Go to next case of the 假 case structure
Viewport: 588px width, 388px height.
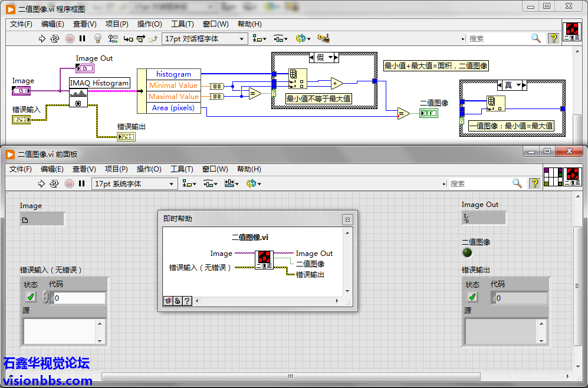336,58
